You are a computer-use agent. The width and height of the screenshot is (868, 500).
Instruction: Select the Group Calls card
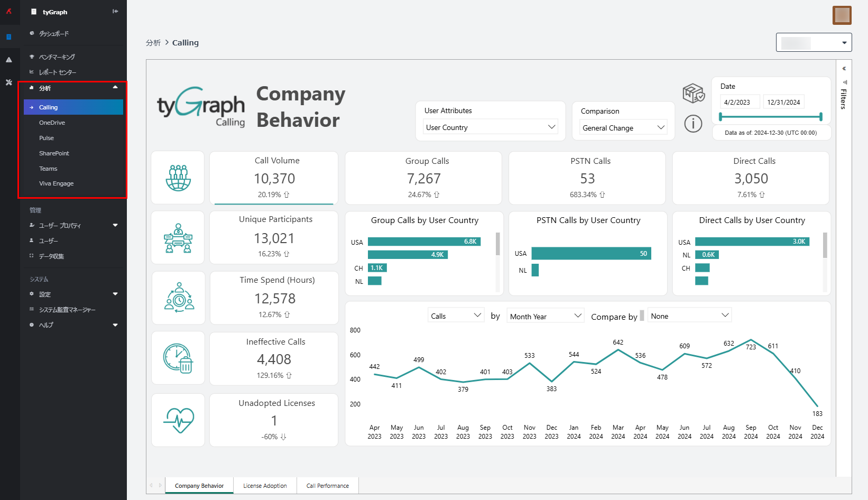(423, 178)
